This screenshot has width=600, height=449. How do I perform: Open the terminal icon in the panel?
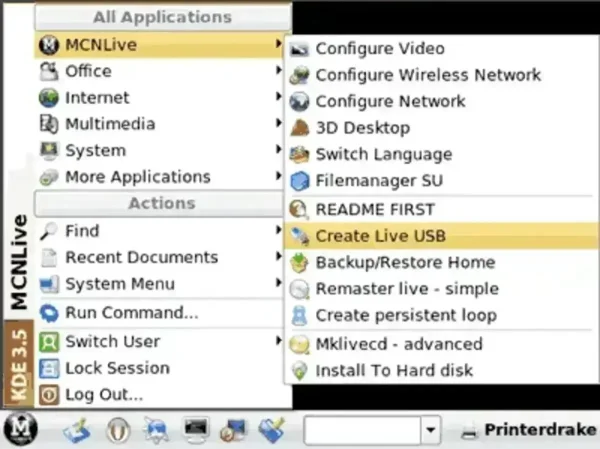pos(196,429)
